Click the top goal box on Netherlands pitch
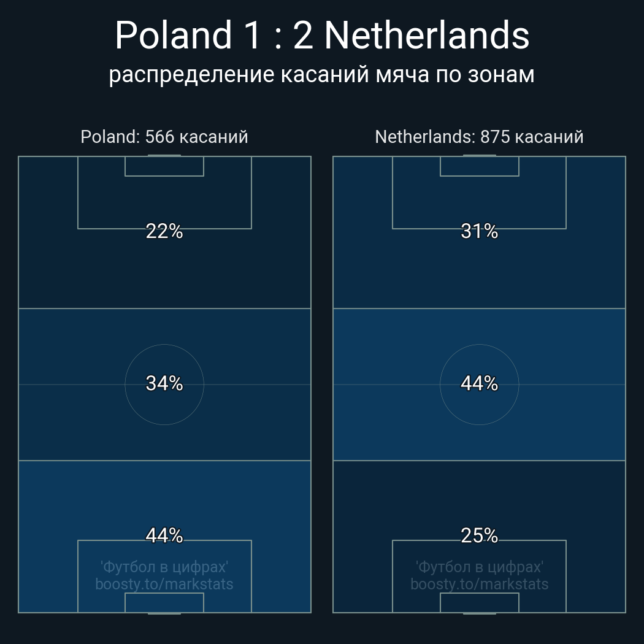Viewport: 644px width, 644px height. [x=479, y=166]
